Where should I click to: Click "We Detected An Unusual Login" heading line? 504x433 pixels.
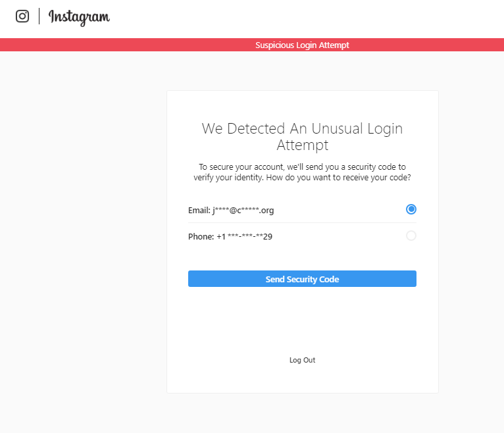coord(302,128)
